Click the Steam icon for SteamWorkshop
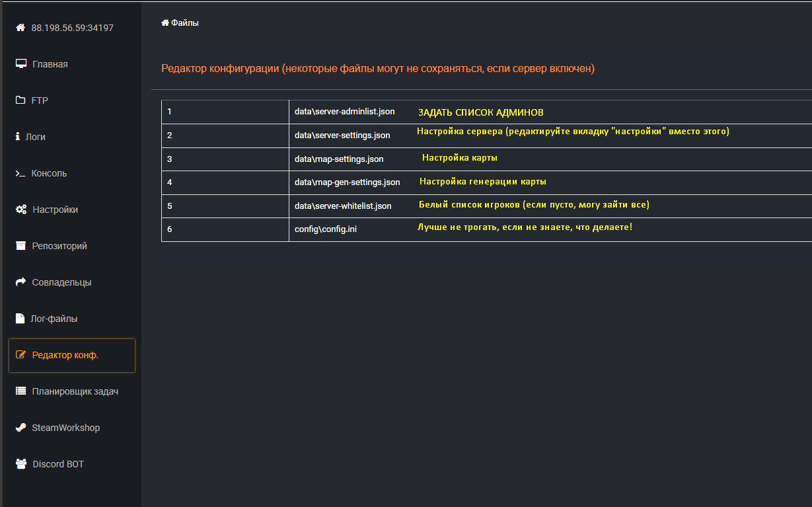Image resolution: width=812 pixels, height=507 pixels. click(20, 428)
